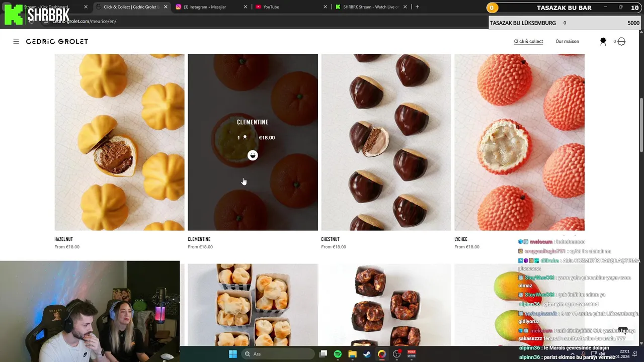The width and height of the screenshot is (644, 362).
Task: Close the Instagram Mesajlar tab
Action: click(246, 7)
